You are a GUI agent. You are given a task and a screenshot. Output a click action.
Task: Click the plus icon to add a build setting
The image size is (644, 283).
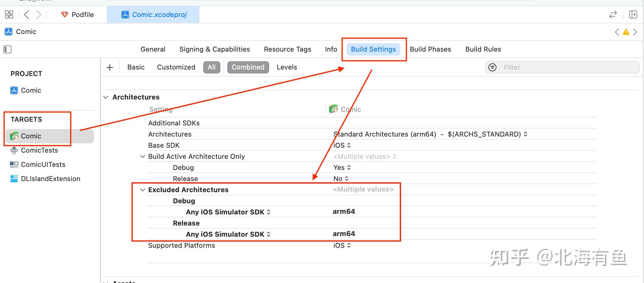point(110,67)
